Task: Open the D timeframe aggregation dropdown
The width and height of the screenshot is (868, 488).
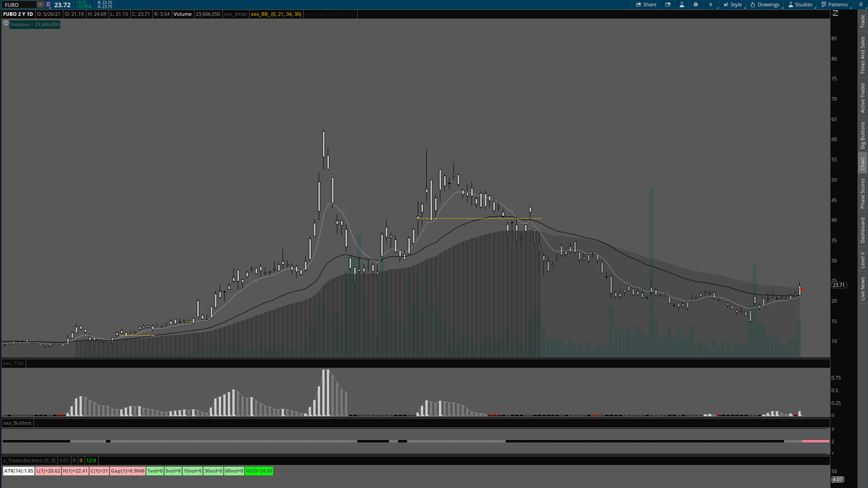Action: click(711, 5)
